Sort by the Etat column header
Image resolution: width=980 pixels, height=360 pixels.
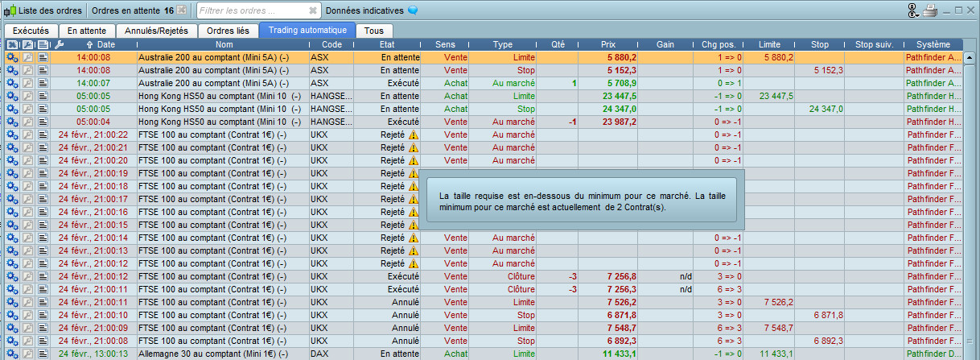pos(387,44)
